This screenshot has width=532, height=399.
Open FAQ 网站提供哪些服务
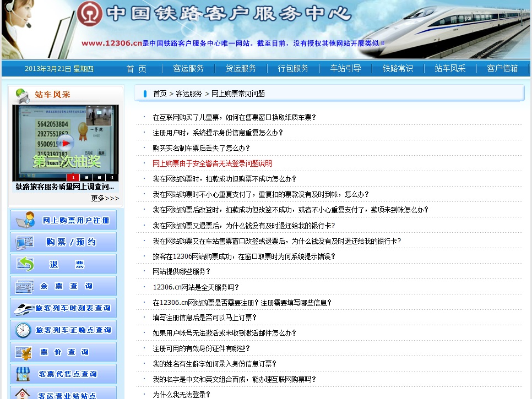[x=181, y=271]
